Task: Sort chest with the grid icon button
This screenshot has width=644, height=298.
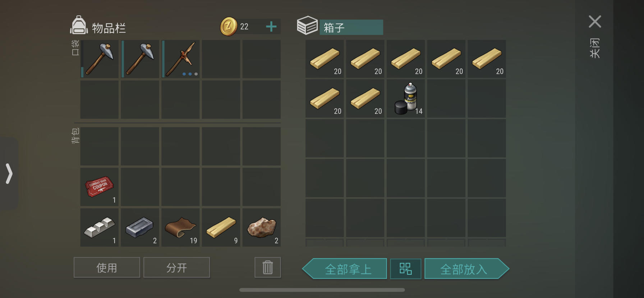Action: 406,268
